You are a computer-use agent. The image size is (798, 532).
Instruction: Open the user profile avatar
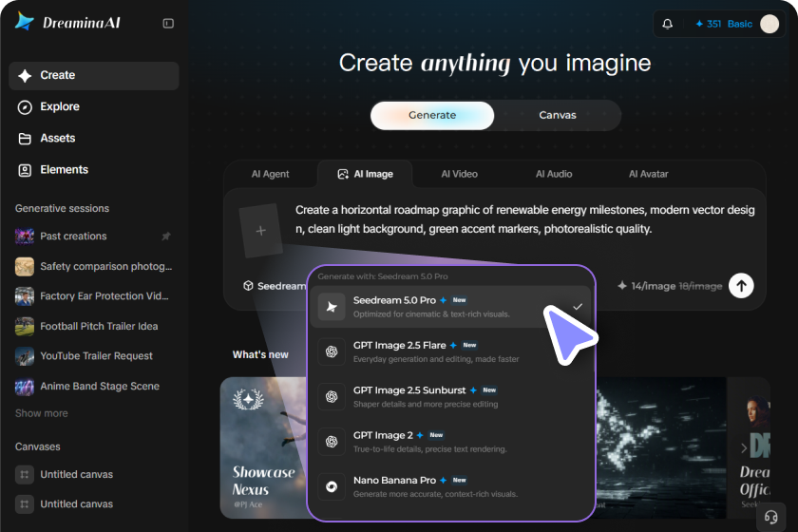[x=769, y=24]
